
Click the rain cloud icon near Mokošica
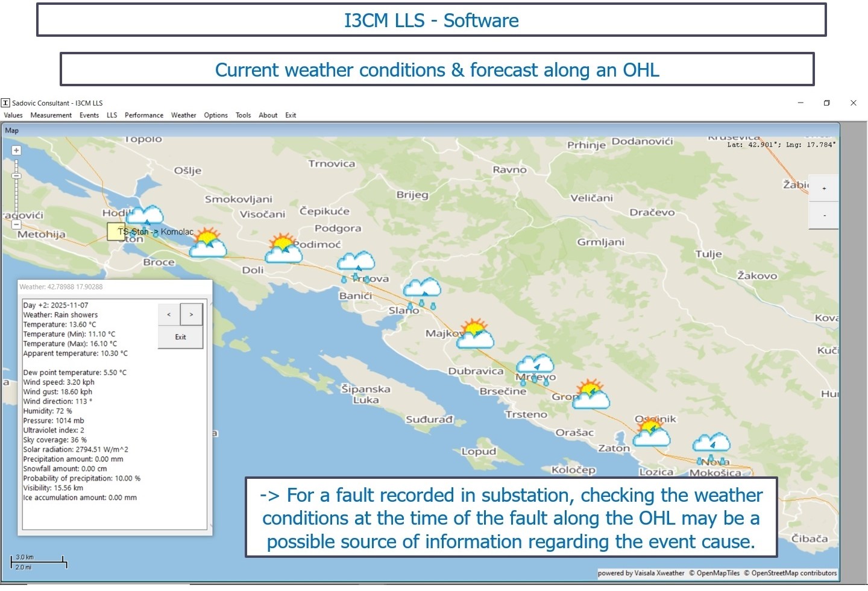coord(711,445)
